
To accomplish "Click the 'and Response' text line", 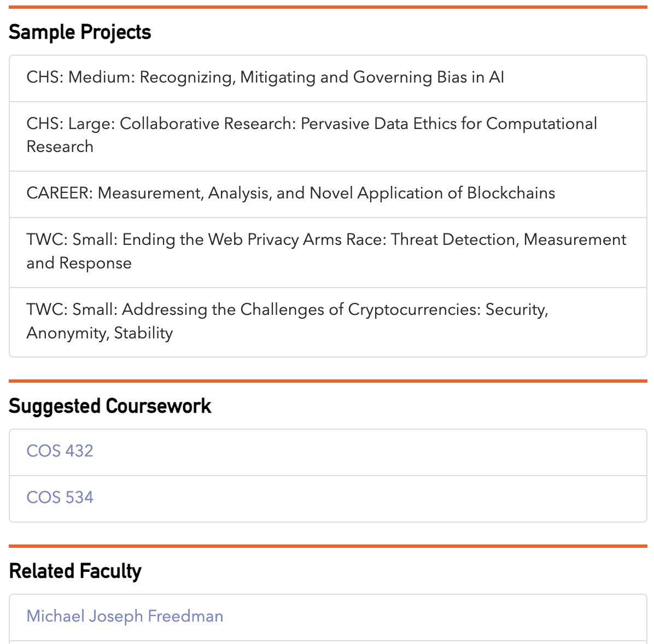I will tap(79, 263).
